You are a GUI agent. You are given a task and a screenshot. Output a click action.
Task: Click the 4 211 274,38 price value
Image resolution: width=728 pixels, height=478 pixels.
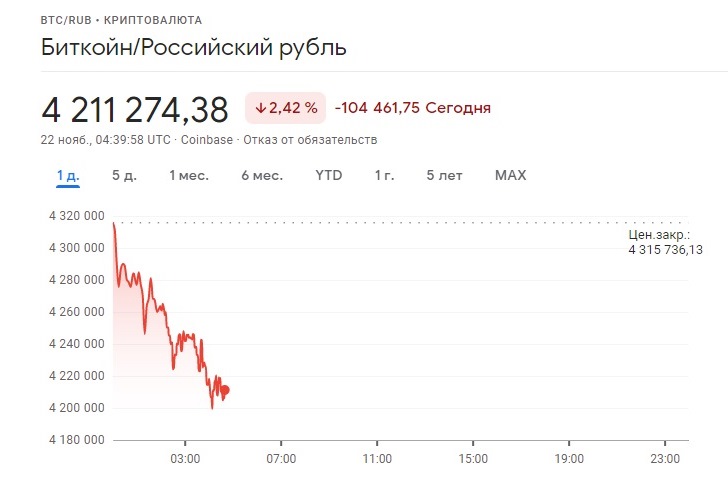click(135, 110)
